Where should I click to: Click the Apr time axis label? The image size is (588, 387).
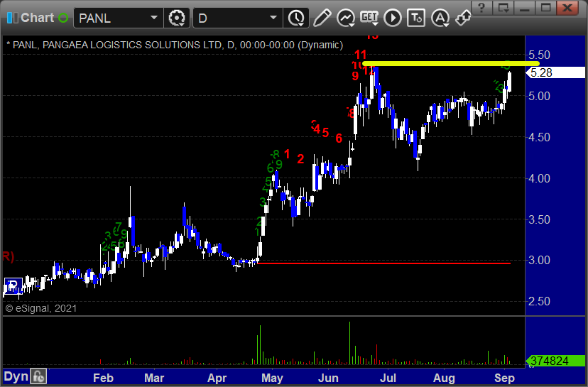click(217, 378)
